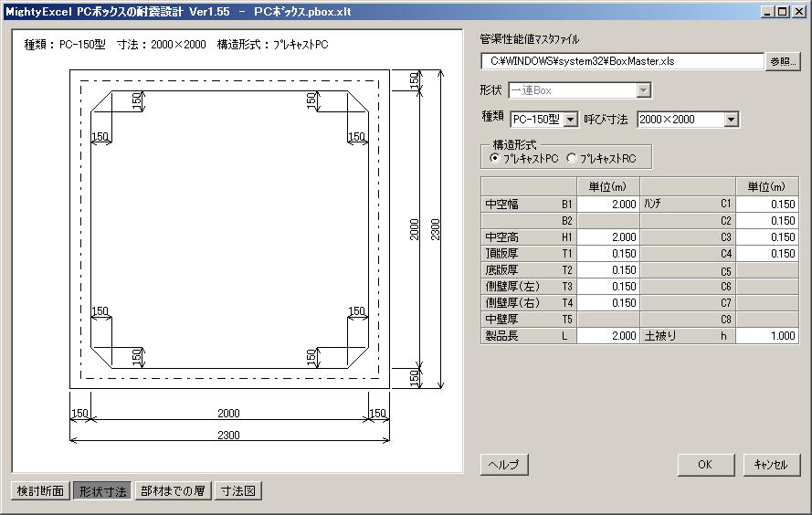Image resolution: width=812 pixels, height=515 pixels.
Task: Open the 形状 一連Box dropdown
Action: pyautogui.click(x=643, y=90)
